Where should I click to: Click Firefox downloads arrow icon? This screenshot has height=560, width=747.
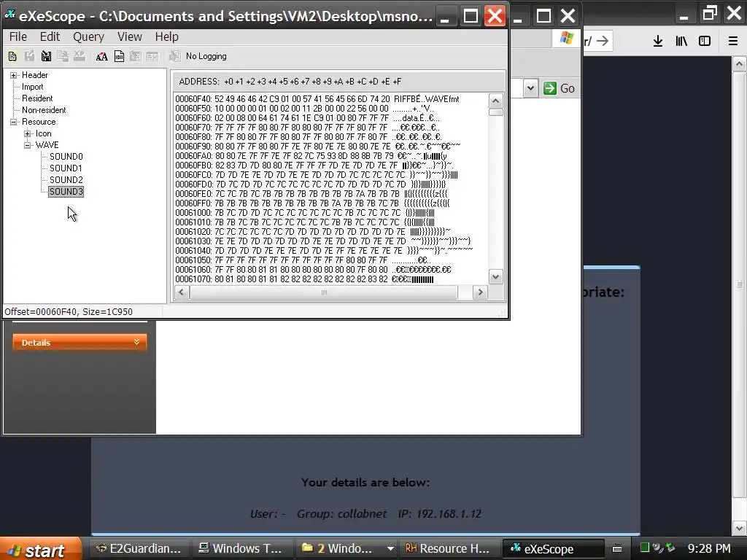click(658, 41)
